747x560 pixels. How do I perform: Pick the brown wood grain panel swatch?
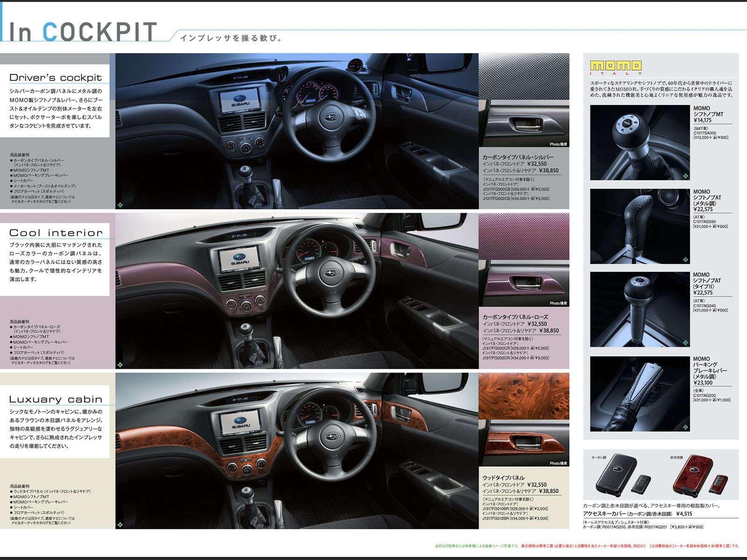click(x=524, y=396)
